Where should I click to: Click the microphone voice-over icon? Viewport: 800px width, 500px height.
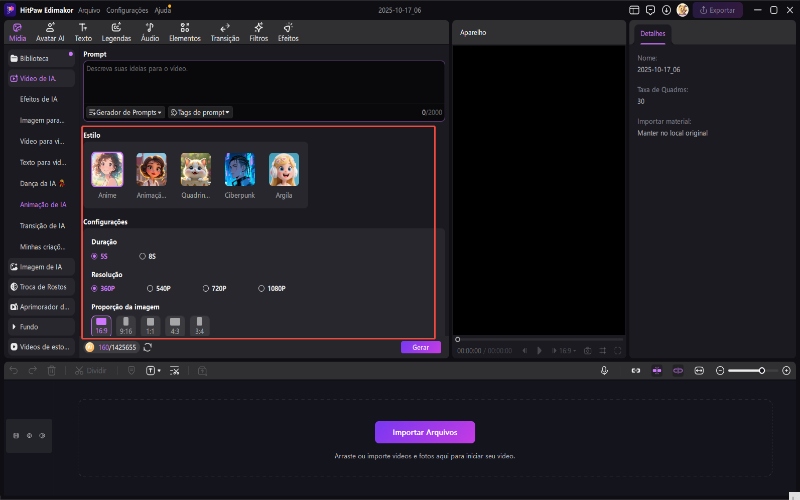click(x=604, y=370)
